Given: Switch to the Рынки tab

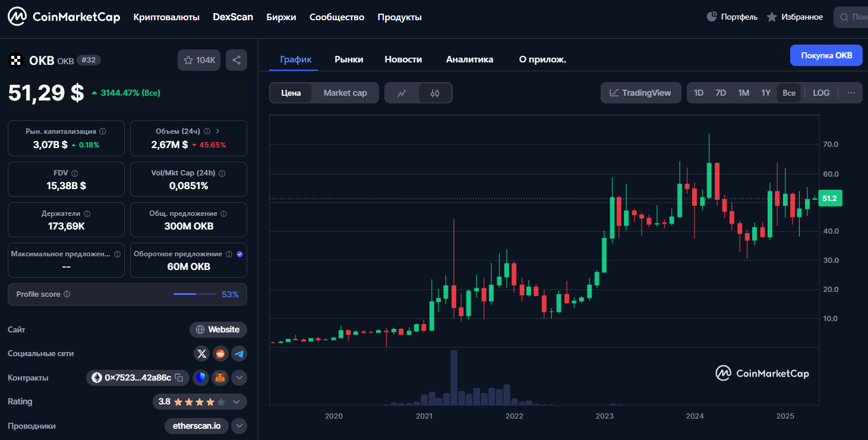Looking at the screenshot, I should (349, 59).
